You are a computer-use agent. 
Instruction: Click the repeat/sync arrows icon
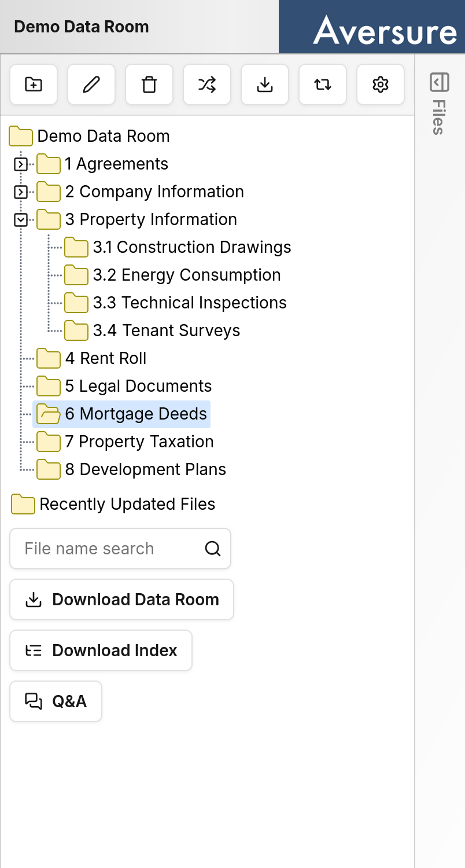323,84
